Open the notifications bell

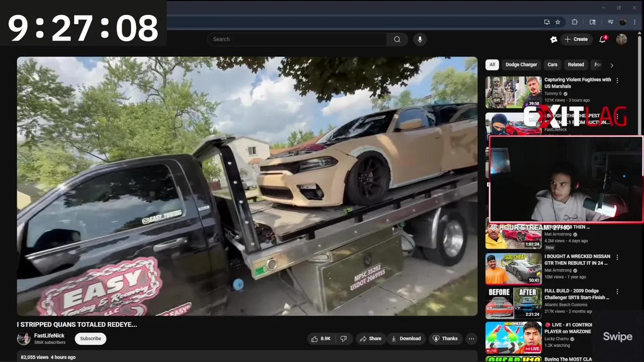point(602,39)
